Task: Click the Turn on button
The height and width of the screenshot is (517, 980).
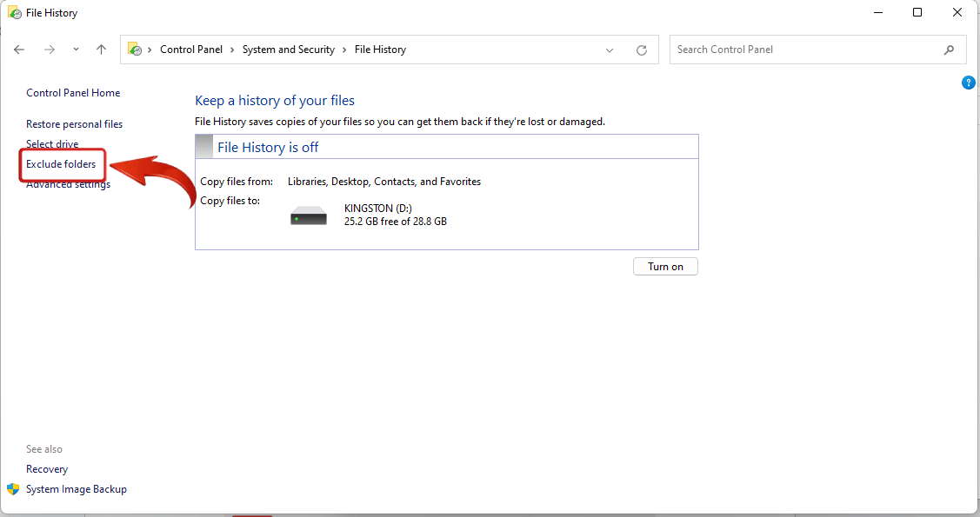Action: coord(665,266)
